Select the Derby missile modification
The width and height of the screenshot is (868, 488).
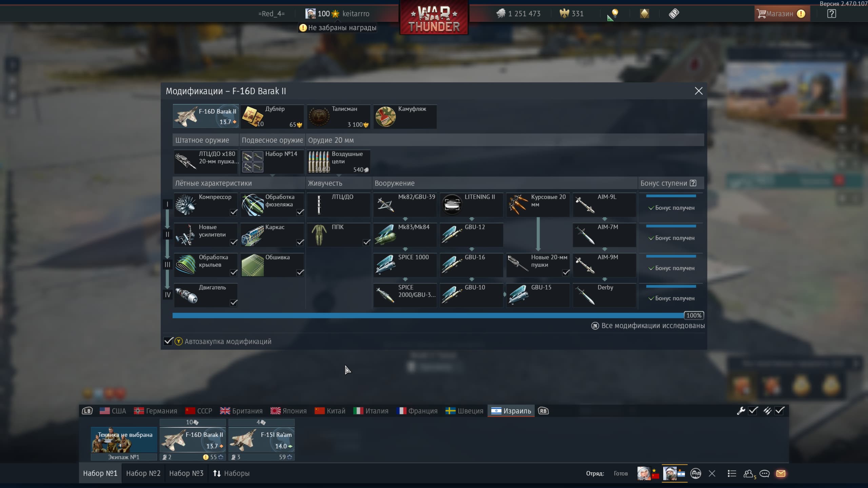pos(604,295)
